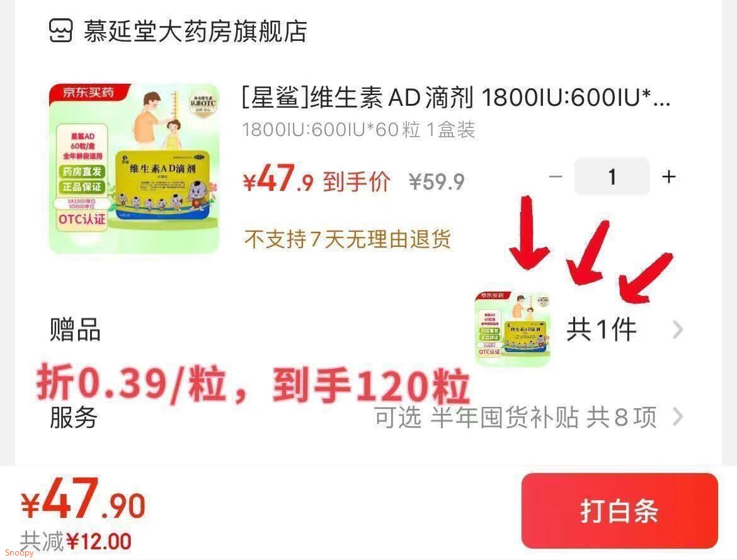Screen dimensions: 737x560
Task: Tap the ¥47.9 到手价 price label
Action: 316,179
